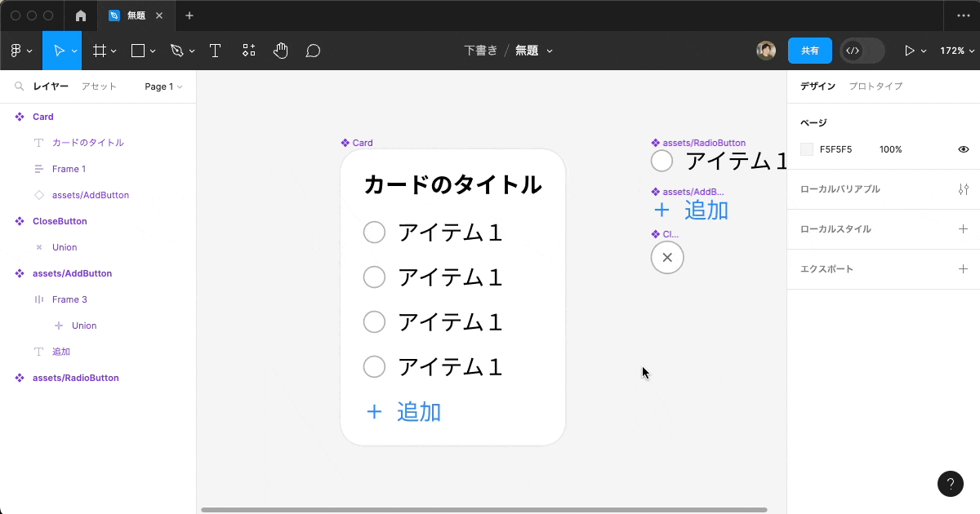Click the Card component layer icon
The height and width of the screenshot is (514, 980).
[x=20, y=117]
